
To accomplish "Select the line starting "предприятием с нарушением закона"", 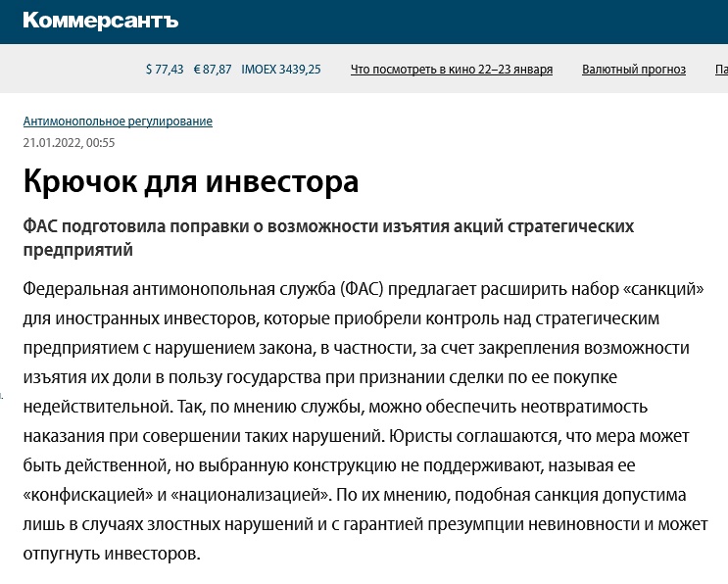I will click(x=356, y=348).
